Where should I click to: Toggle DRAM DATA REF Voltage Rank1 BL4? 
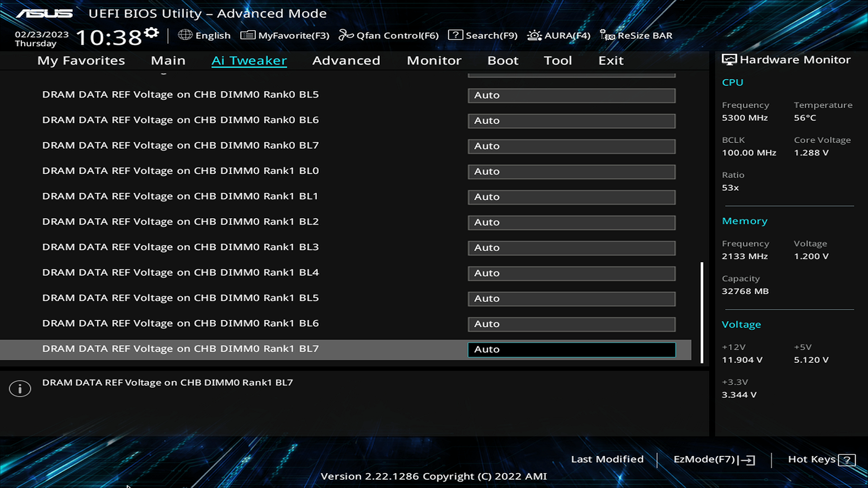click(571, 273)
